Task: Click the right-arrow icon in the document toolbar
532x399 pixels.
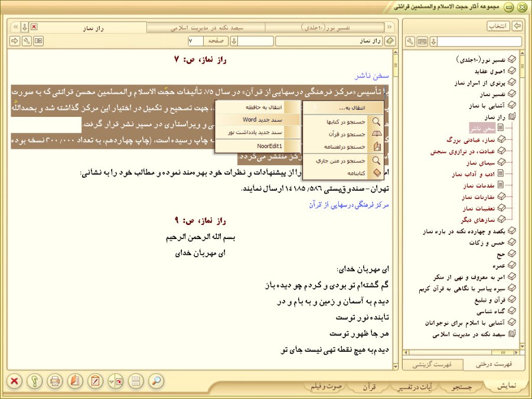Action: [15, 41]
